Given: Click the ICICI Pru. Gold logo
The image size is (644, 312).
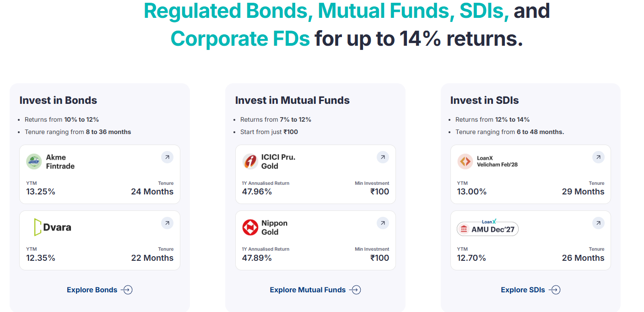Looking at the screenshot, I should 250,161.
